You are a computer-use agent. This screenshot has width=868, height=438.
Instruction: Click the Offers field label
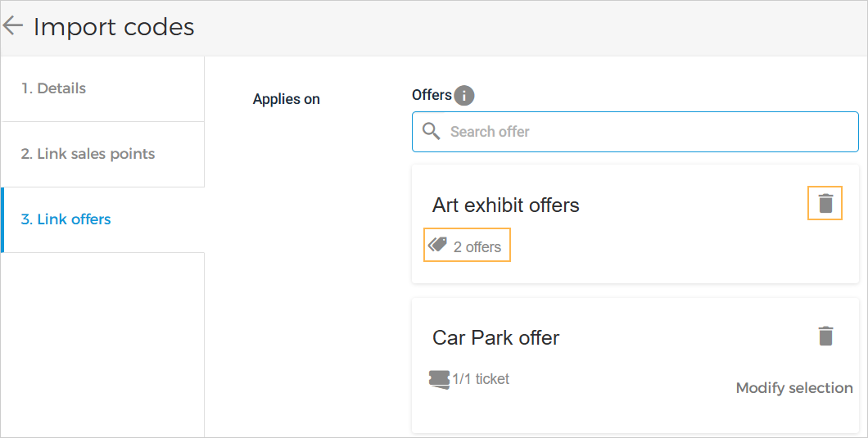(x=432, y=95)
